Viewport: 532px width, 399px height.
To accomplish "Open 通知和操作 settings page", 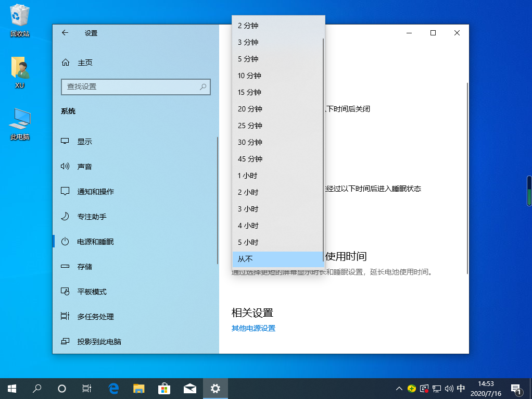I will (135, 192).
